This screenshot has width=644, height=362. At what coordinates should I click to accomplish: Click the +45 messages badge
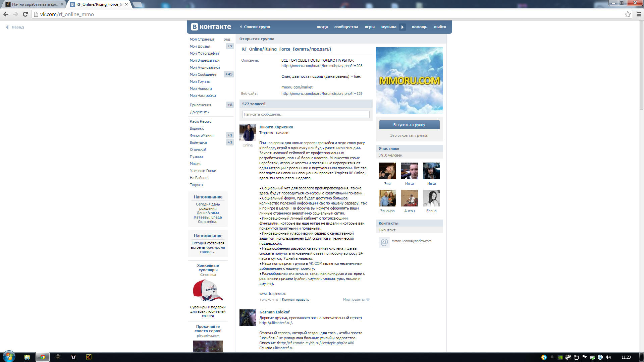[229, 74]
